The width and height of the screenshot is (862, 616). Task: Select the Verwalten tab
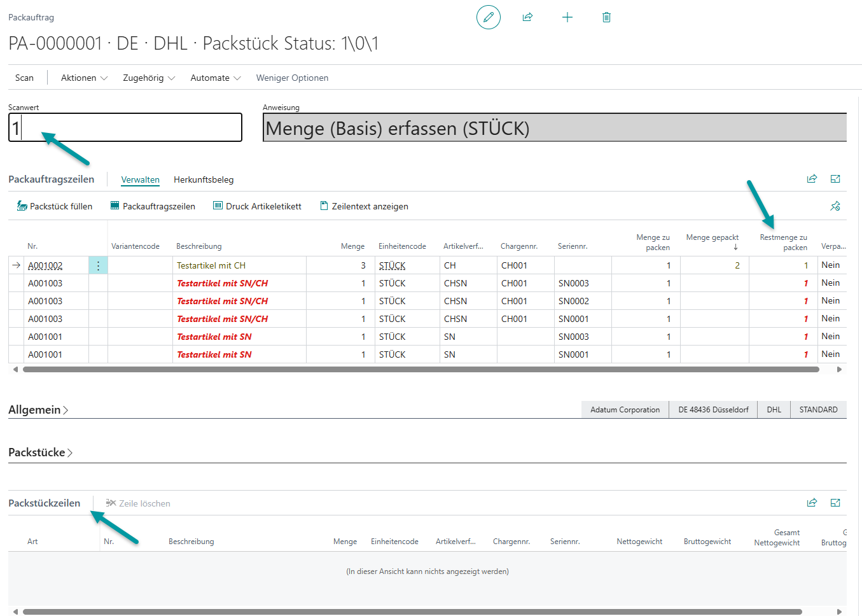[140, 179]
